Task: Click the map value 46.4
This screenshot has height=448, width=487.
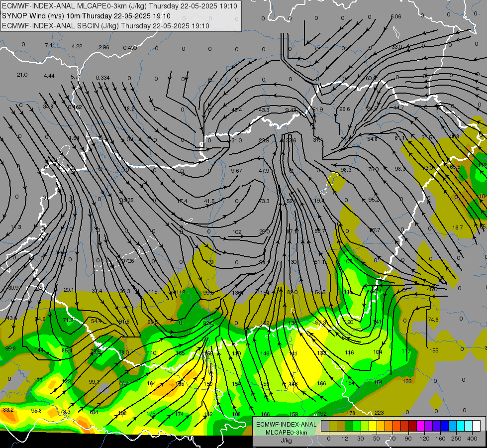Action: [x=237, y=110]
